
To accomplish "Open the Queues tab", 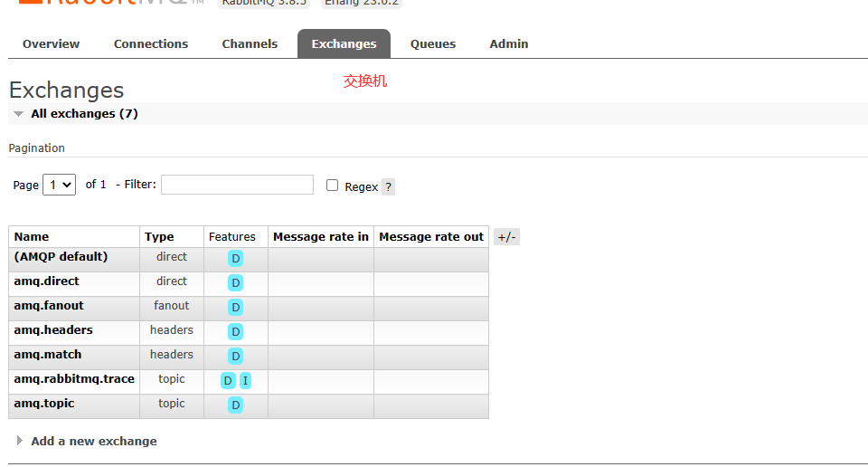I will [433, 43].
